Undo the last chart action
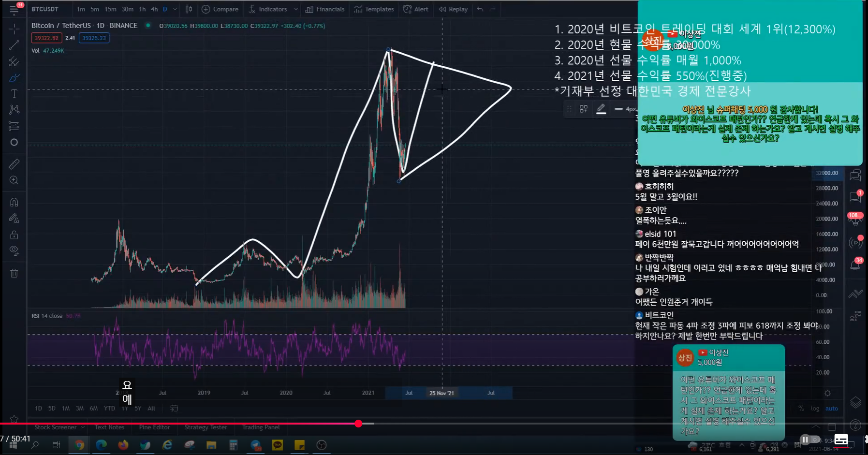868x455 pixels. coord(480,9)
